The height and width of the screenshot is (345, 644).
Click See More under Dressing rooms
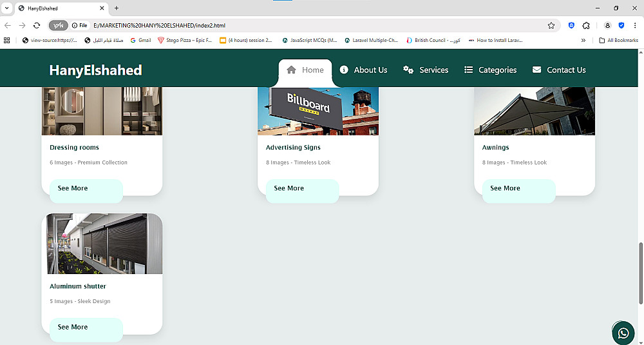coord(86,191)
